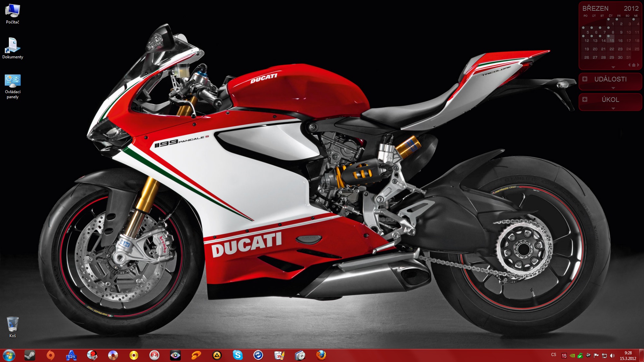Open the Windows Start menu
The image size is (644, 362).
click(x=9, y=355)
